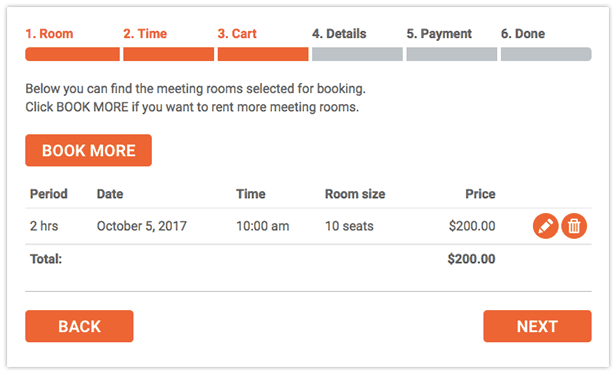Click the orange Room progress bar segment
This screenshot has width=616, height=374.
click(73, 54)
